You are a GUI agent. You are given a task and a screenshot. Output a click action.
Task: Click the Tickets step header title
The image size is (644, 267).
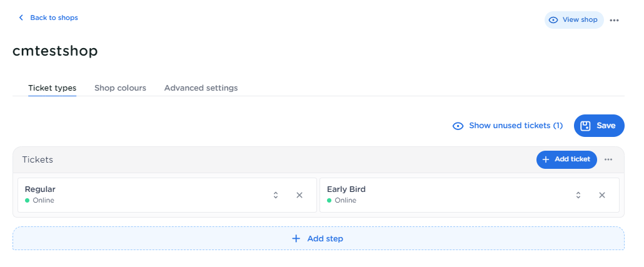pyautogui.click(x=38, y=159)
